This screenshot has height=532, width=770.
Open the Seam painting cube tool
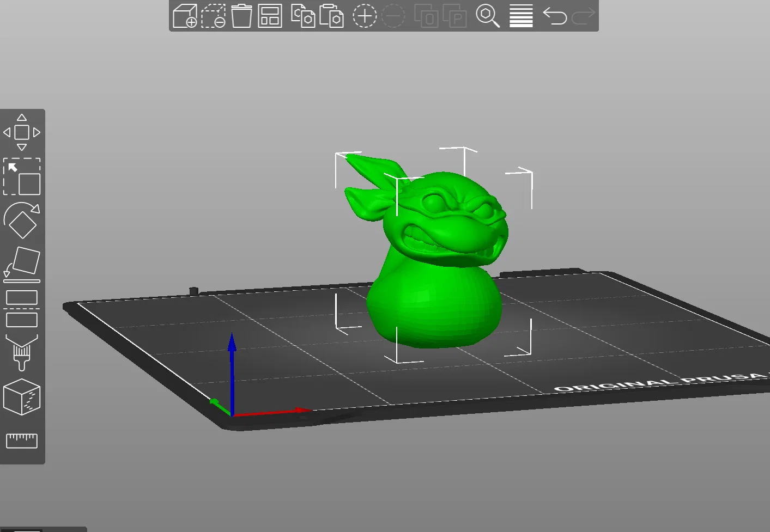[22, 397]
